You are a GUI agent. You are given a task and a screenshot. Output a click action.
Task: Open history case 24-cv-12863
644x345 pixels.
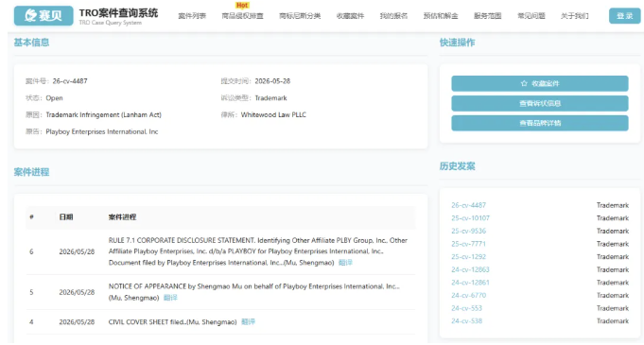470,269
